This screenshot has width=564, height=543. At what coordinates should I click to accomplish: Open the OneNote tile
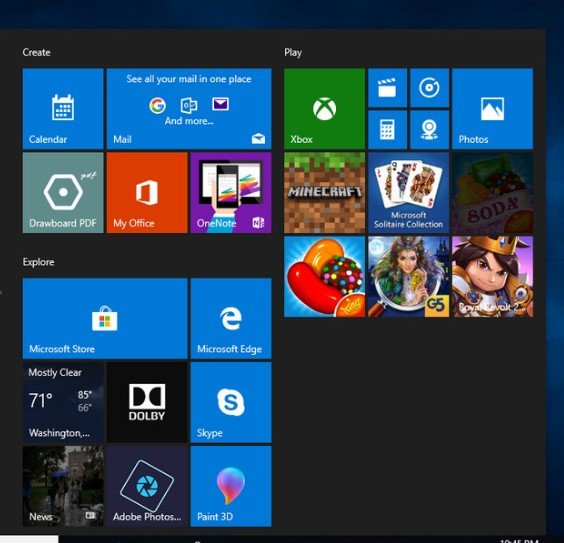pos(231,193)
